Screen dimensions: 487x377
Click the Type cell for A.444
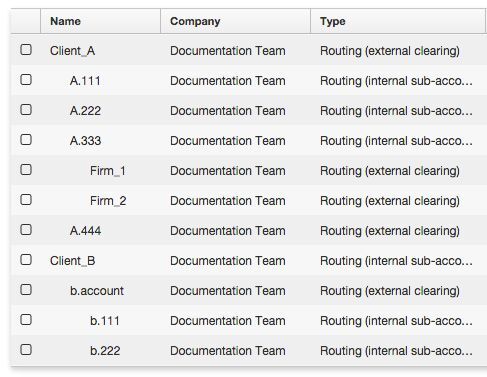click(x=390, y=231)
